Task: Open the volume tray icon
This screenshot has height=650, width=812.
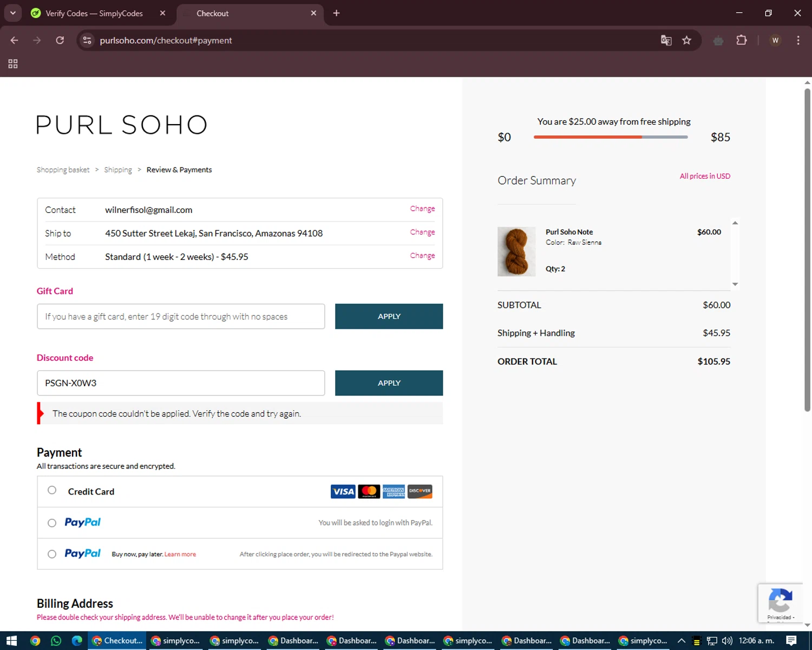Action: point(727,641)
